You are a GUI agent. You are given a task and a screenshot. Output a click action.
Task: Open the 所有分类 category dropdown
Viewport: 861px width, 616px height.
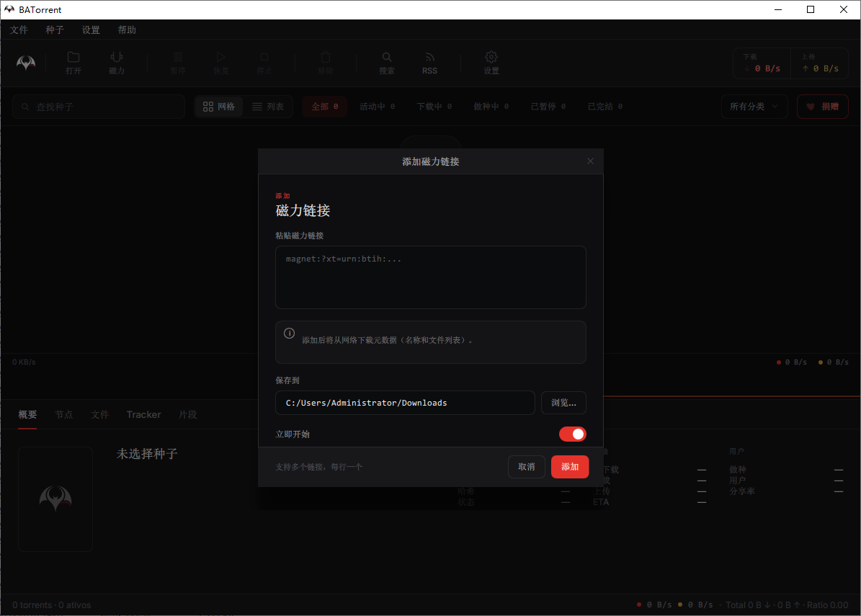(754, 107)
